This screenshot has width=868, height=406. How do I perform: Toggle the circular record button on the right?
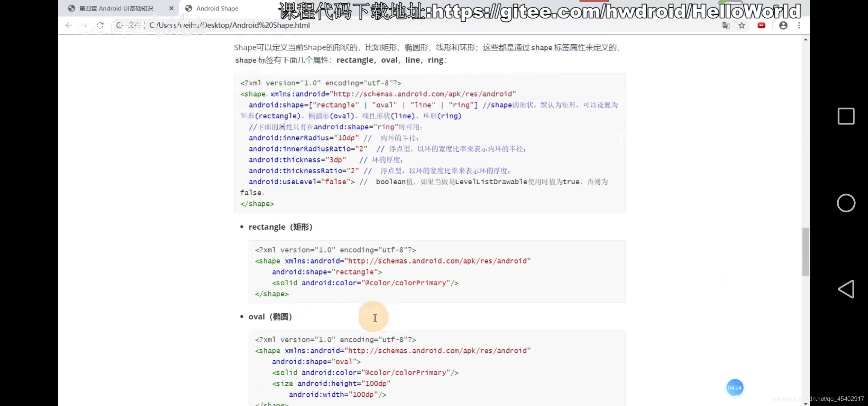point(846,203)
